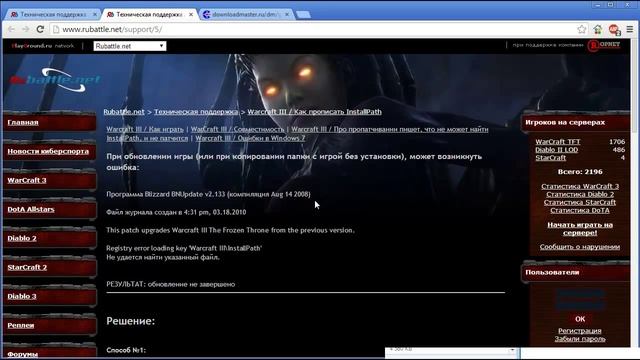Click the home extension icon
The width and height of the screenshot is (640, 360).
coord(598,29)
